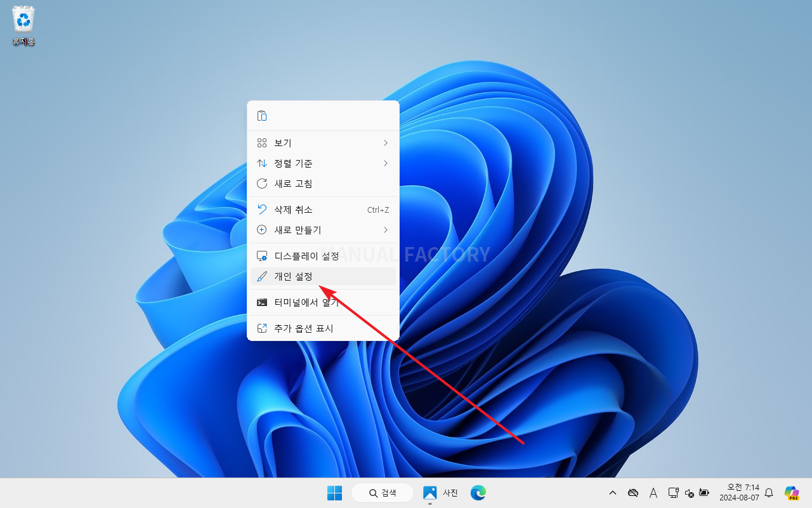Open the Windows Start menu
The width and height of the screenshot is (812, 508).
tap(334, 493)
